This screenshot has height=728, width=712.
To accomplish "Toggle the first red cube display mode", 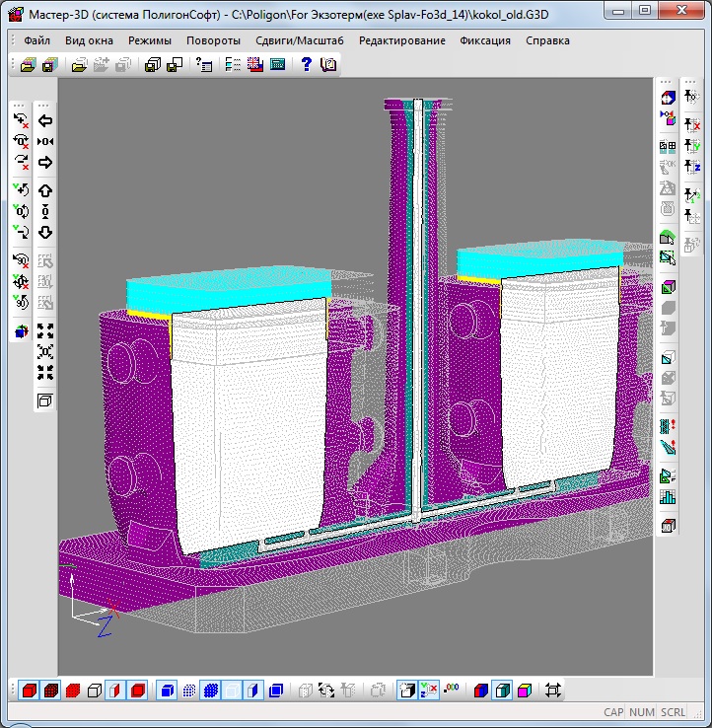I will tap(30, 691).
